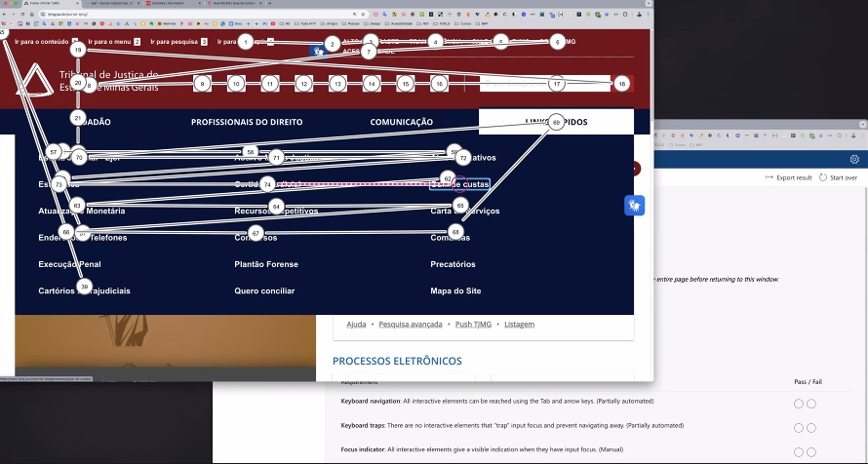Open the Acessibilidade bookmarks folder
The width and height of the screenshot is (868, 464).
400,23
